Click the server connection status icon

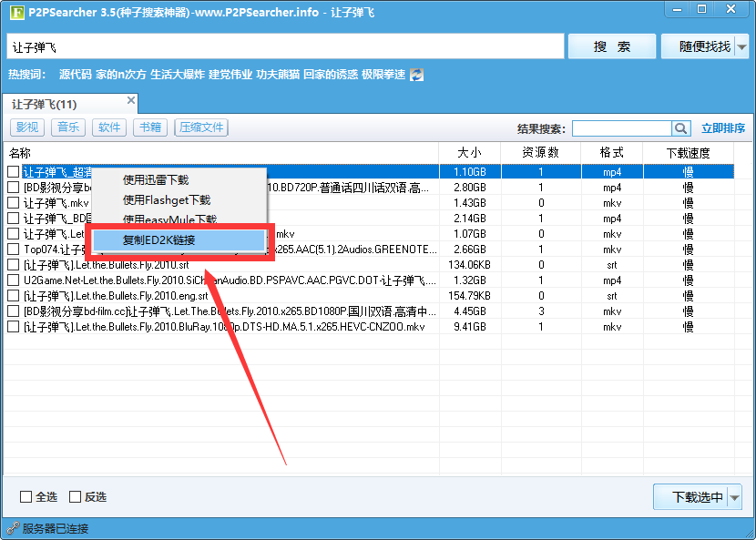[x=13, y=528]
